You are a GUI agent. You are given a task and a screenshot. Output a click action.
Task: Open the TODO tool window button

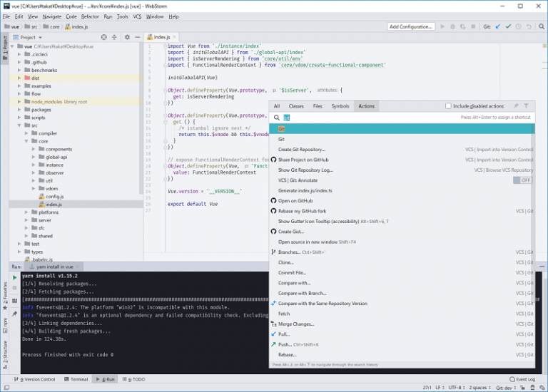pyautogui.click(x=133, y=379)
